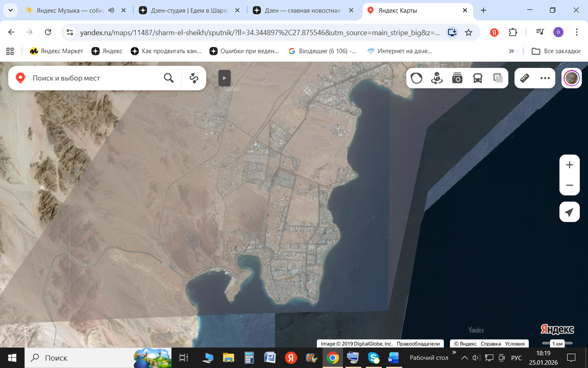Open the map layers type switcher
The width and height of the screenshot is (588, 368).
(416, 78)
